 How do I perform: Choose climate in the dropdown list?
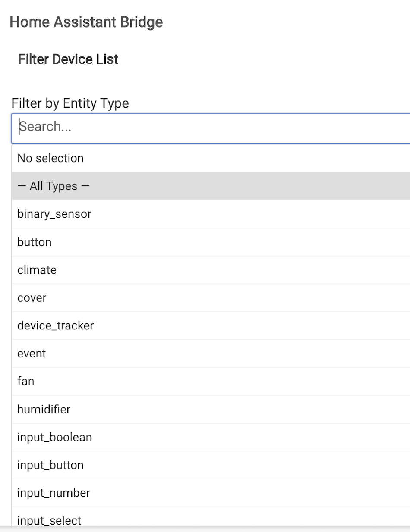tap(37, 270)
